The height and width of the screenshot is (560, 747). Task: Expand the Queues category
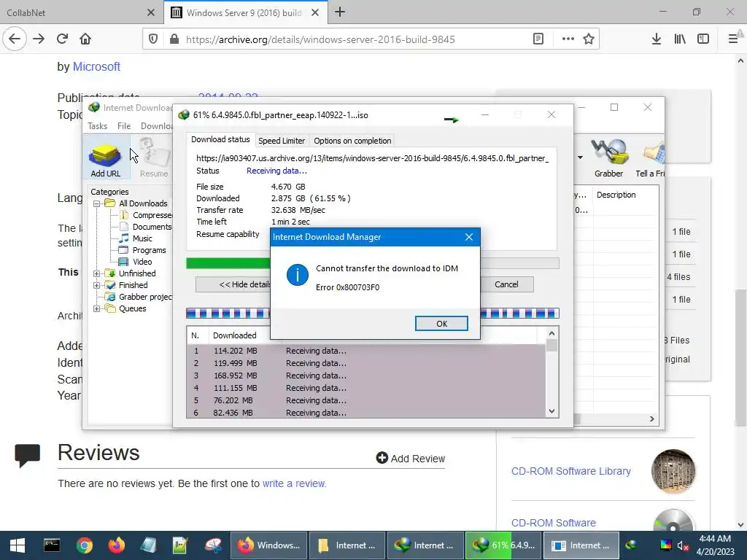(97, 308)
